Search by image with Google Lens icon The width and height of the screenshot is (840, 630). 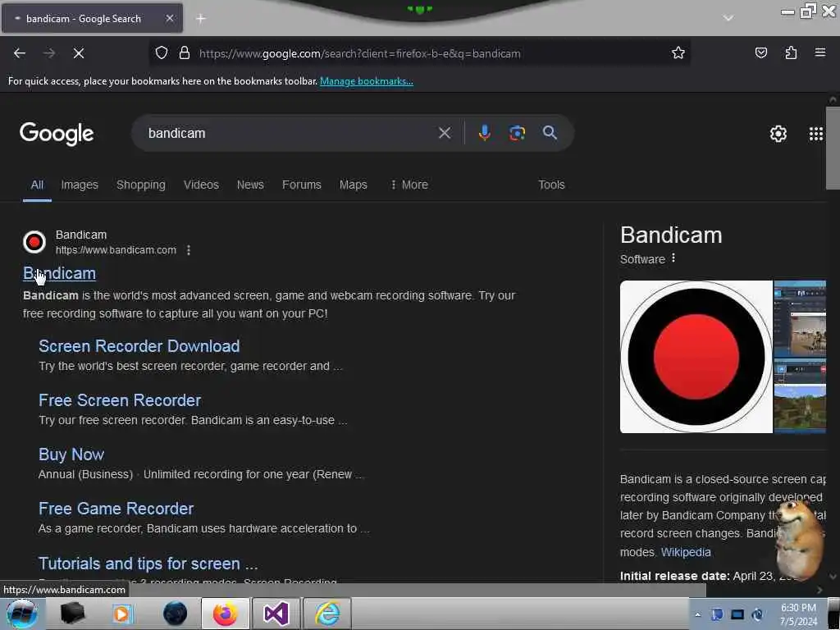[517, 133]
